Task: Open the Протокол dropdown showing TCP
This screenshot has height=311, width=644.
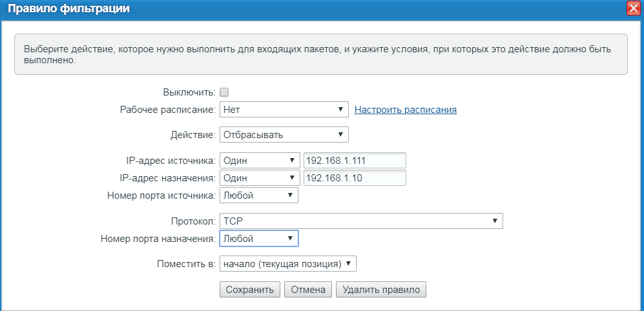Action: [360, 221]
